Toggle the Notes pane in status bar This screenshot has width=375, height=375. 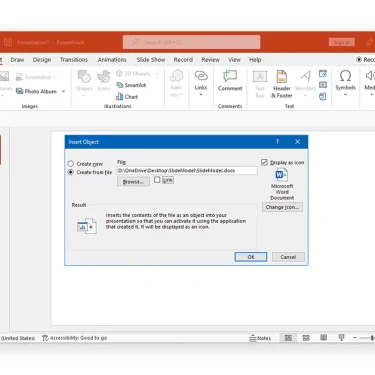260,338
